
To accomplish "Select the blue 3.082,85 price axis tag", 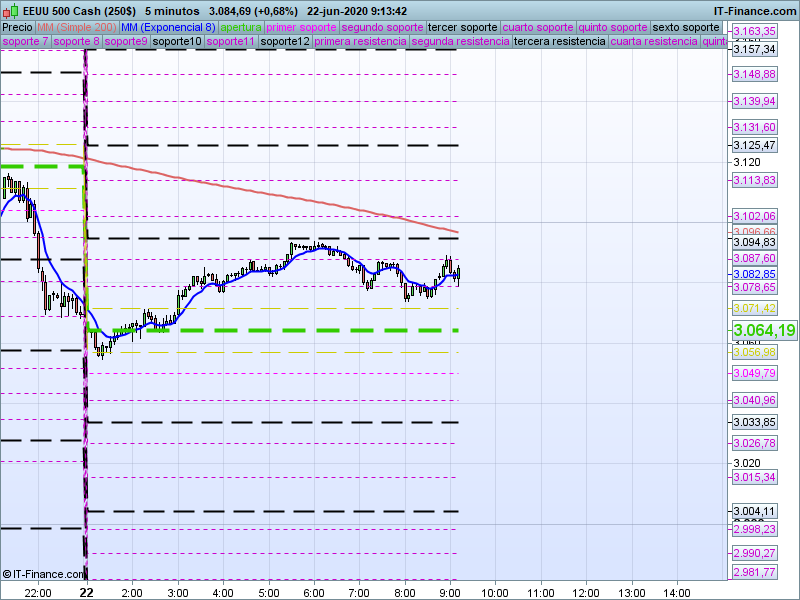I will (x=754, y=274).
